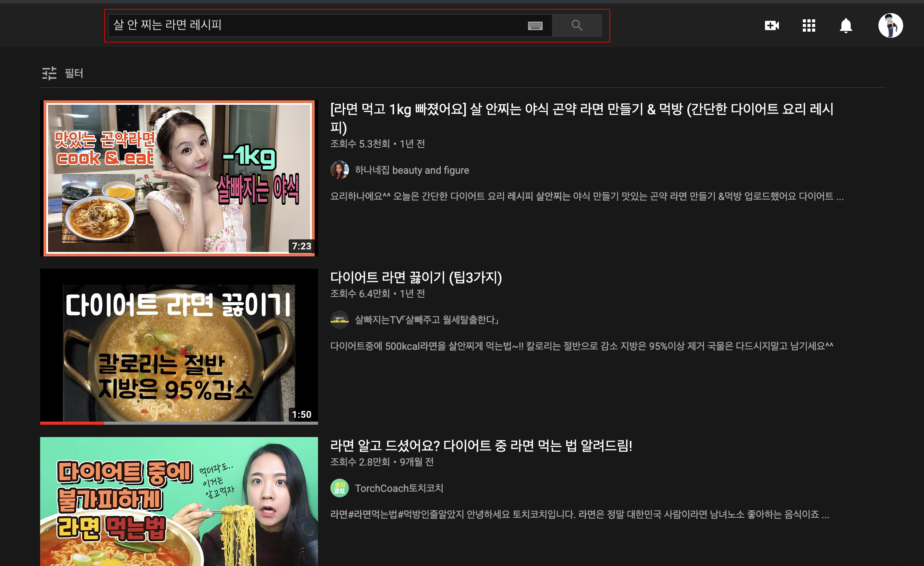Click red watch-progress bar under 다이어트 라면 끓이기 thumbnail
The width and height of the screenshot is (924, 566).
click(x=72, y=423)
